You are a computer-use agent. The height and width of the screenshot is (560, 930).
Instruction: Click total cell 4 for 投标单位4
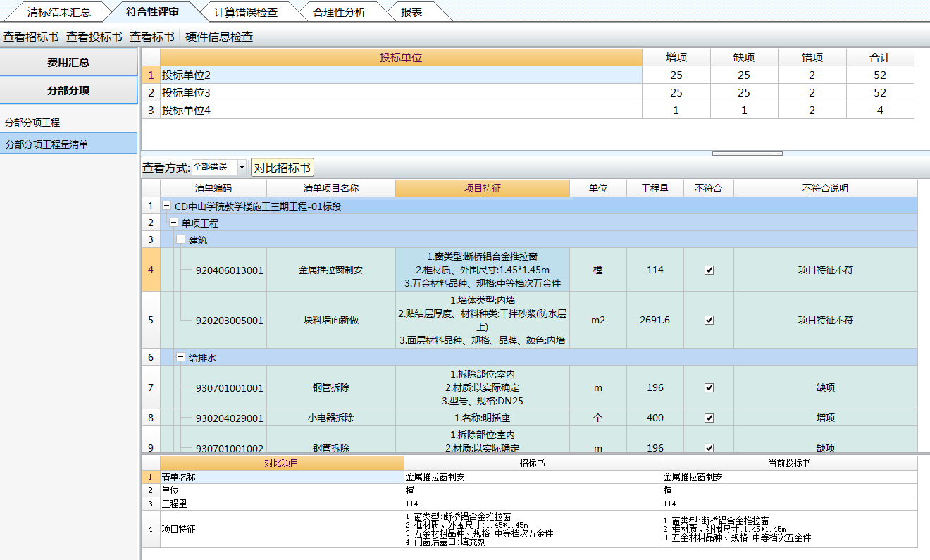880,110
